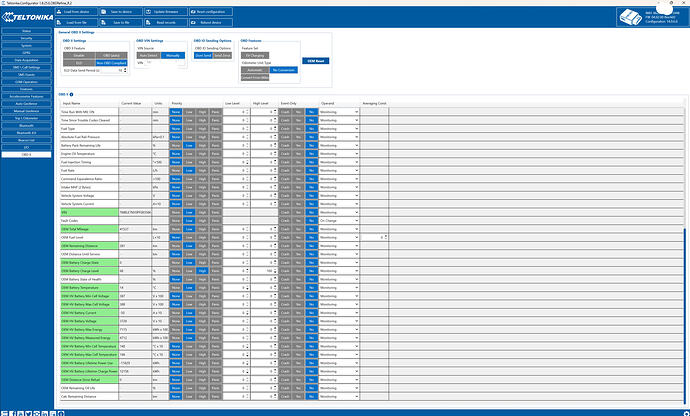Click the Save to file toolbar button
The height and width of the screenshot is (416, 690).
[x=121, y=22]
